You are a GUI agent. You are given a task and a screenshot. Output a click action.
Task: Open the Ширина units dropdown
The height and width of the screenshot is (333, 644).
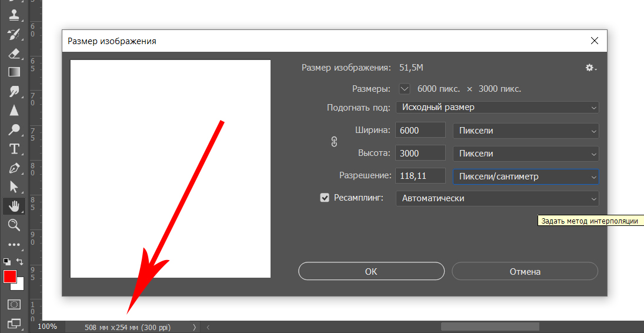pos(526,131)
